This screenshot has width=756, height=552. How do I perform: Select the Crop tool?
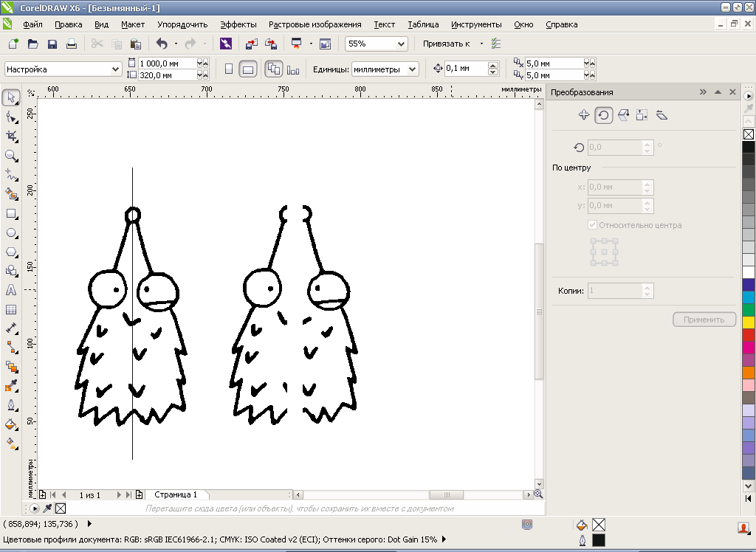pyautogui.click(x=11, y=137)
